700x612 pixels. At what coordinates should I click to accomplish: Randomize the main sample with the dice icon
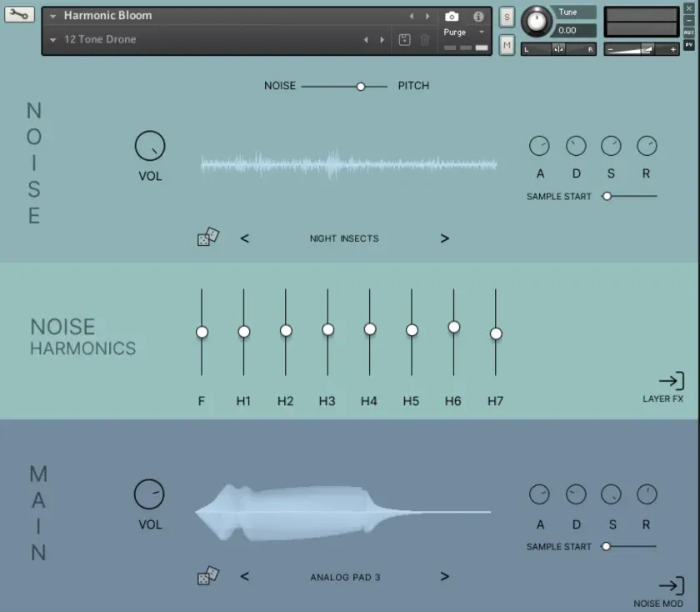coord(207,576)
